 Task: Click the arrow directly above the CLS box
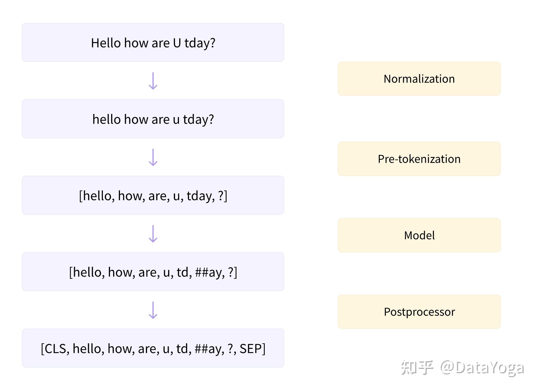click(153, 310)
